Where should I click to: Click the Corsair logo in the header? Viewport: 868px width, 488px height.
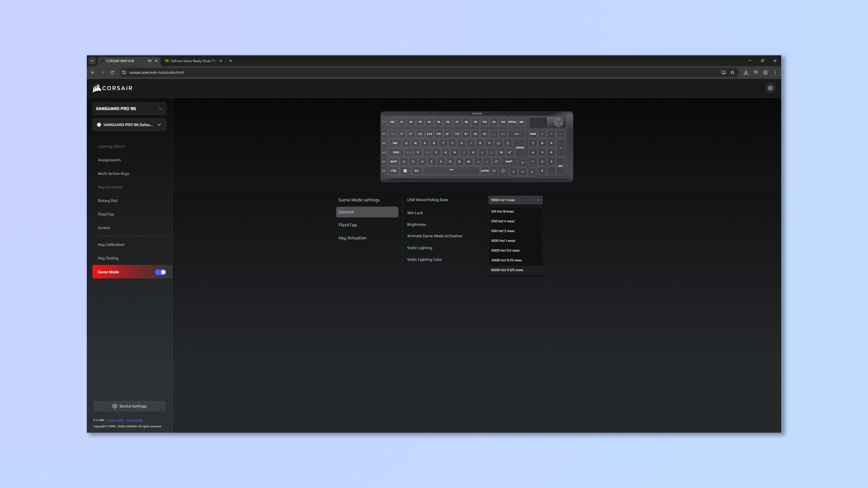112,88
